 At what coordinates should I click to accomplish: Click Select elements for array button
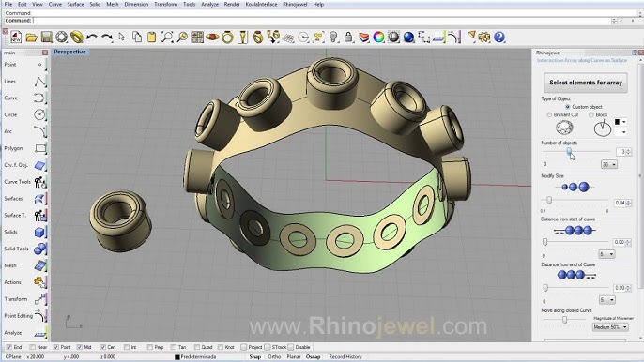[586, 83]
